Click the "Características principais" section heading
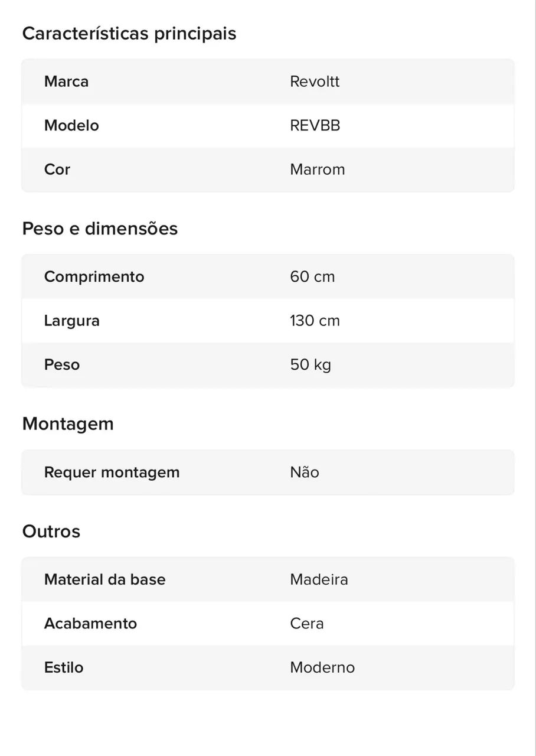 pyautogui.click(x=129, y=34)
